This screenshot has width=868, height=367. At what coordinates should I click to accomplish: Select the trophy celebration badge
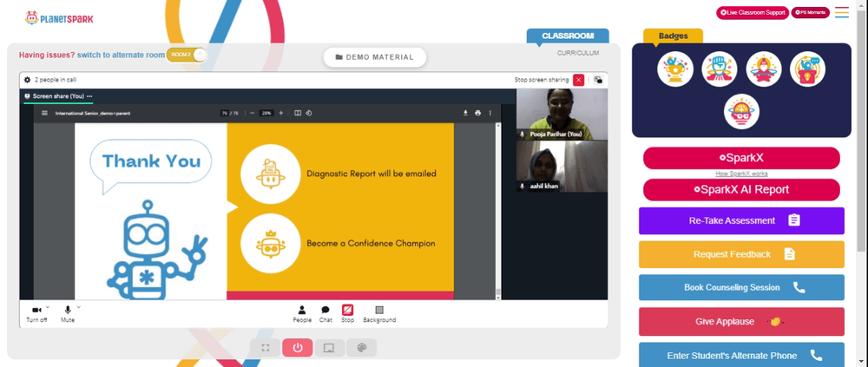[x=674, y=69]
